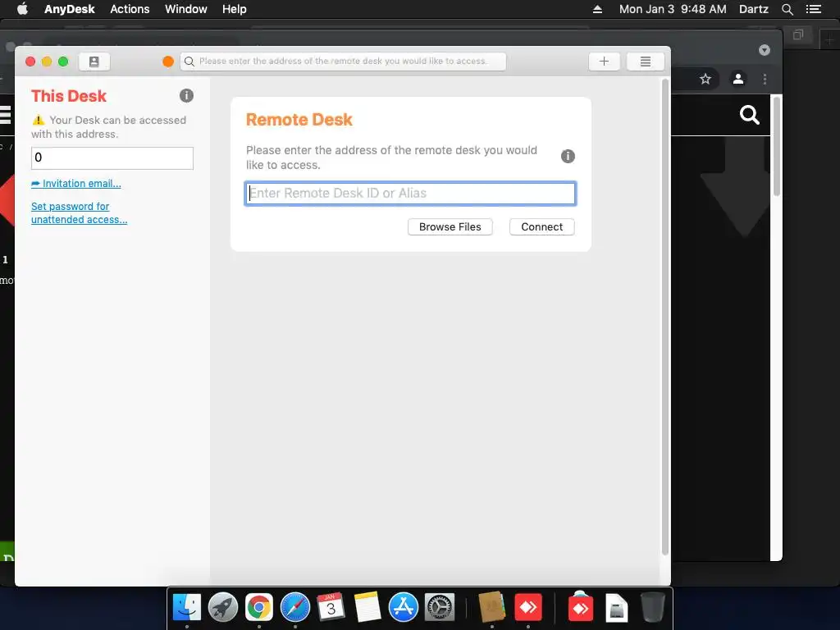
Task: Open the tab search arrow in browser window
Action: 765,50
